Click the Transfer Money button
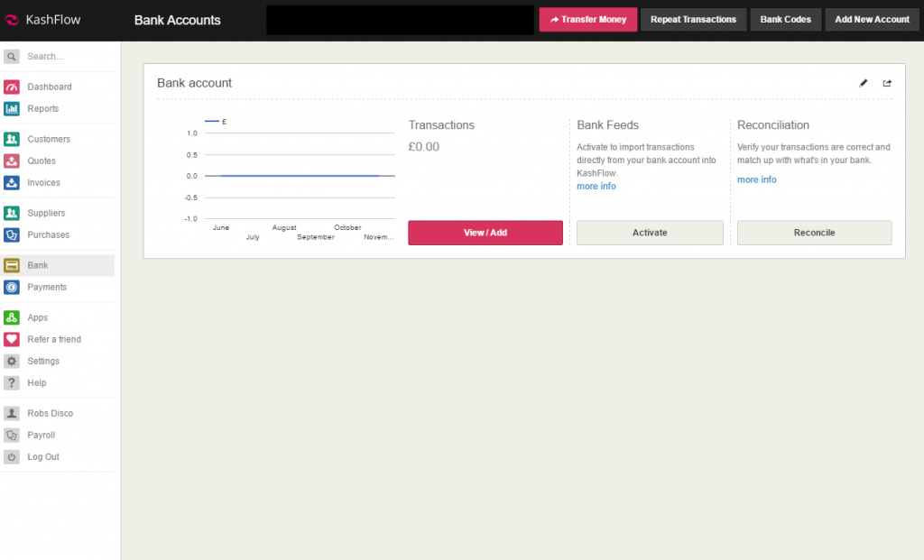Screen dimensions: 924x560 (x=588, y=20)
